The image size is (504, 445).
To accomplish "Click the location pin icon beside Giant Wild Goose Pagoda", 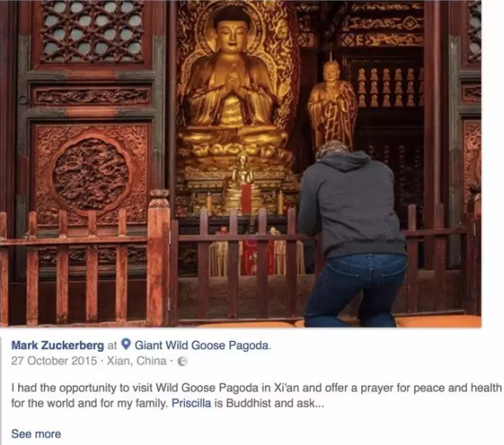I will click(126, 344).
